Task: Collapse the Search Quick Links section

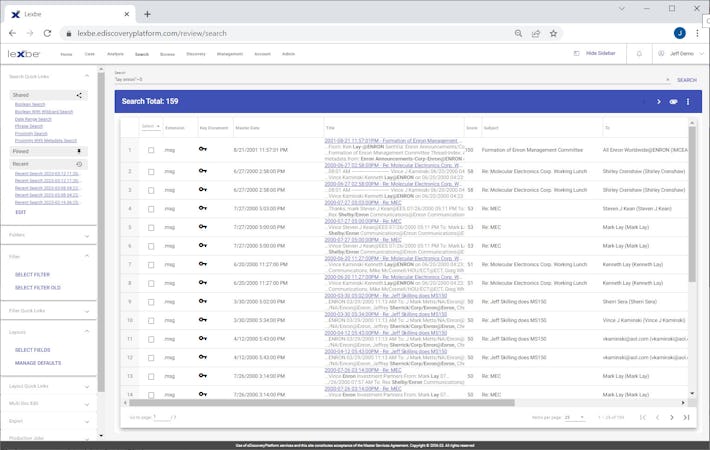Action: pos(87,76)
